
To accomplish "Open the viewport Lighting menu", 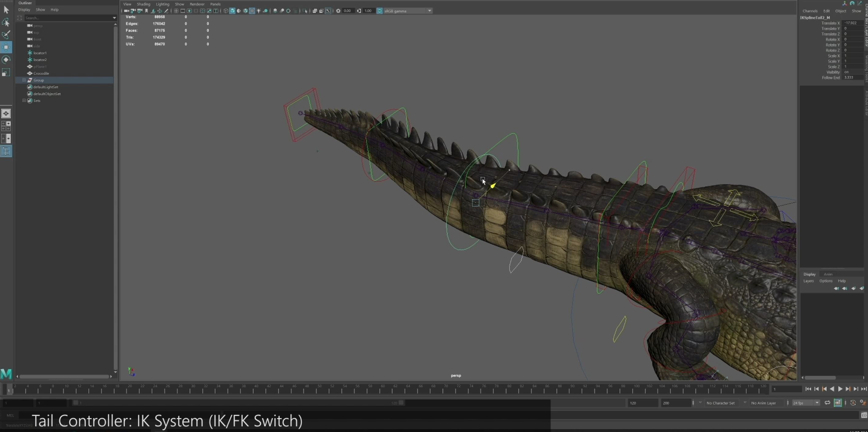I will [x=162, y=4].
